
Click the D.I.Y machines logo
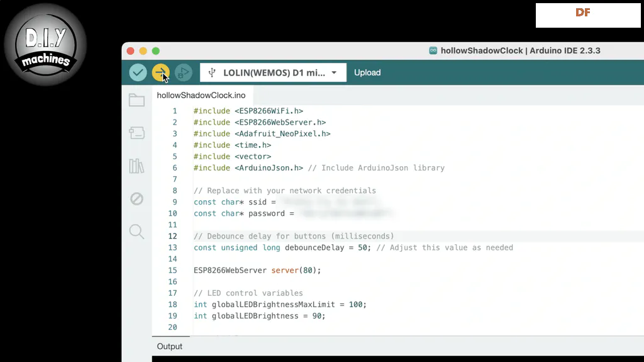point(45,45)
